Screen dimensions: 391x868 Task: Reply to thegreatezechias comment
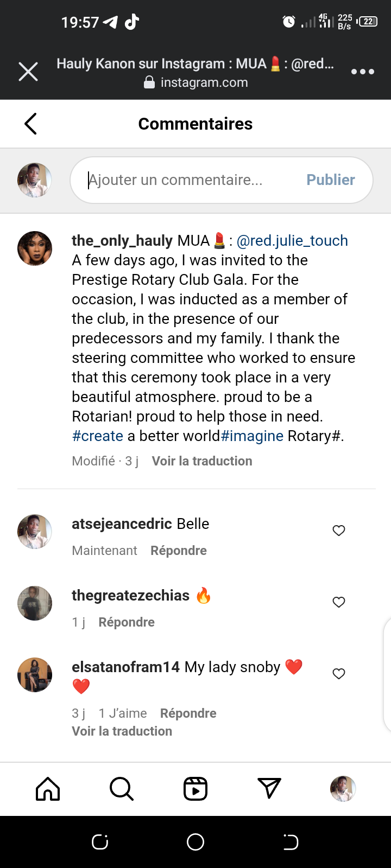pyautogui.click(x=127, y=622)
